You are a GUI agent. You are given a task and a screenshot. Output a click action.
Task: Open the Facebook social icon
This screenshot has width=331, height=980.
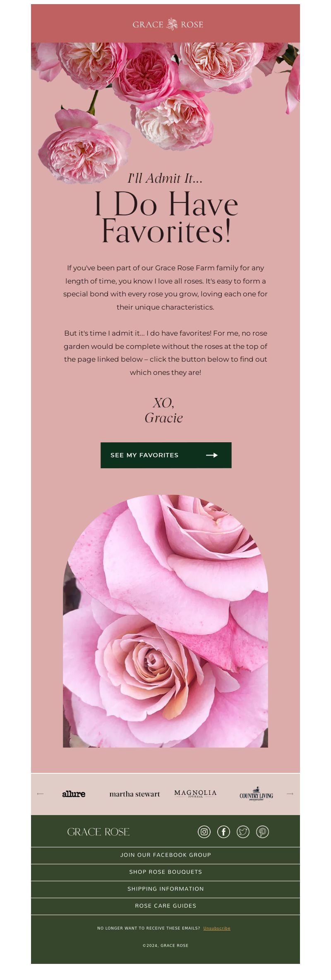223,832
